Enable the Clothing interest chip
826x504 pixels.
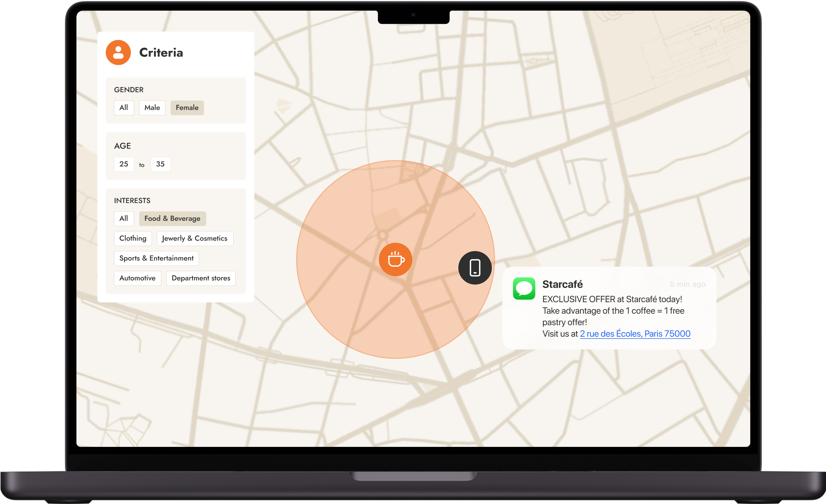tap(133, 238)
